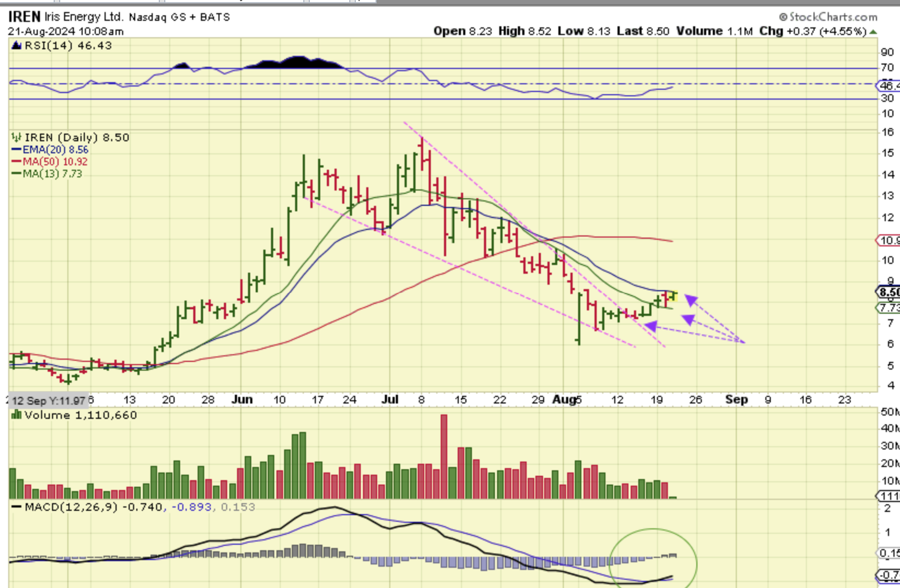Click the crosshair readout 12 Sep Y:11.97

click(48, 401)
